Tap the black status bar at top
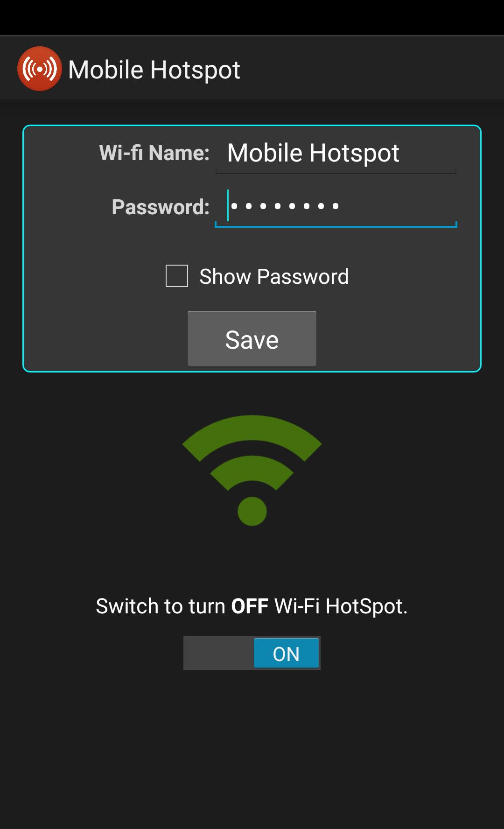 point(252,17)
